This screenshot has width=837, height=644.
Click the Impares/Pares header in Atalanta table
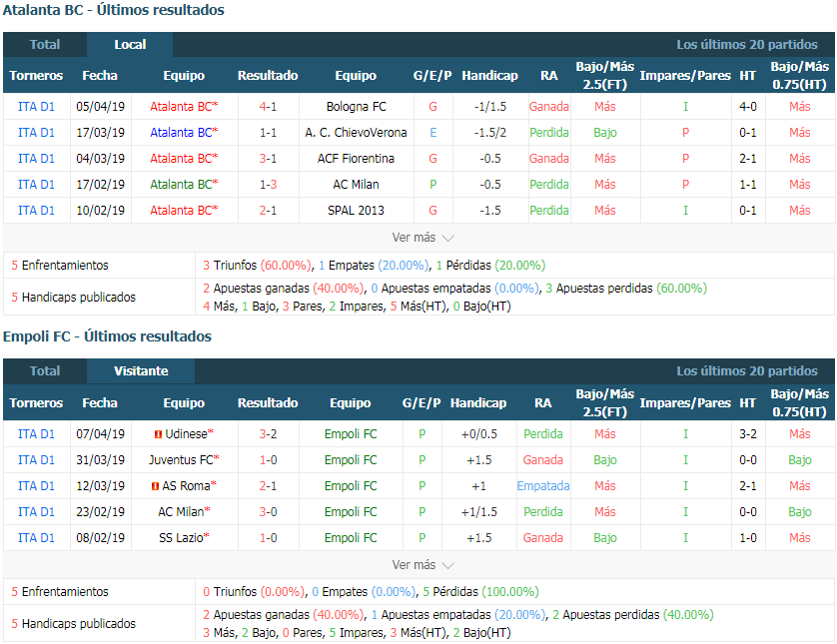[685, 76]
